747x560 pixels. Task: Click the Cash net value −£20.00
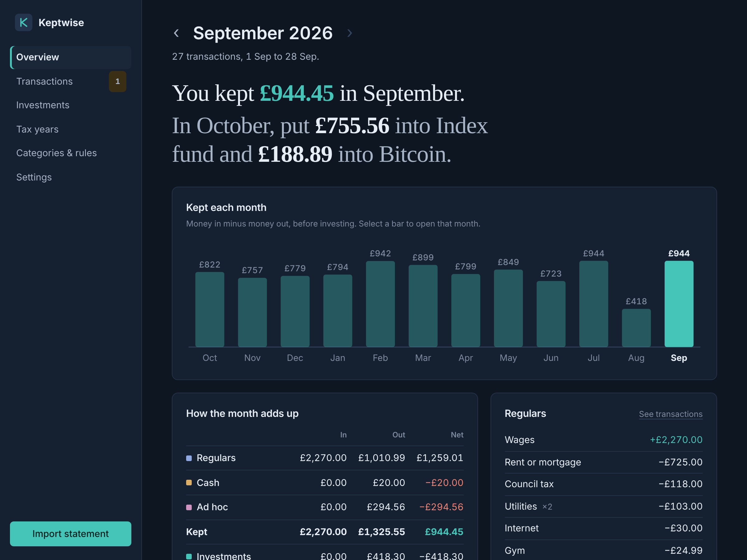[444, 483]
